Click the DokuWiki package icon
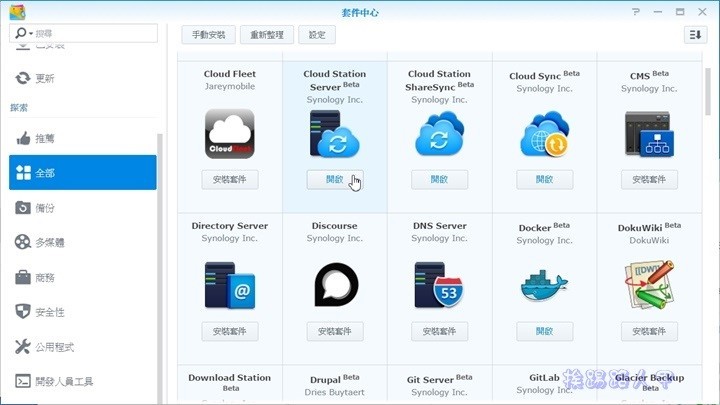The image size is (720, 405). pyautogui.click(x=647, y=285)
